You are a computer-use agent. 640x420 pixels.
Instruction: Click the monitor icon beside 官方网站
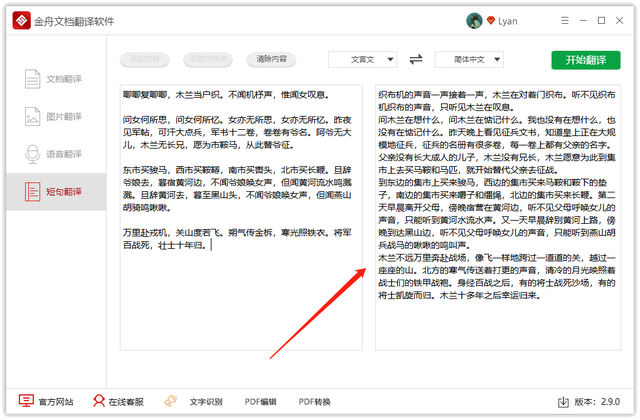click(26, 401)
